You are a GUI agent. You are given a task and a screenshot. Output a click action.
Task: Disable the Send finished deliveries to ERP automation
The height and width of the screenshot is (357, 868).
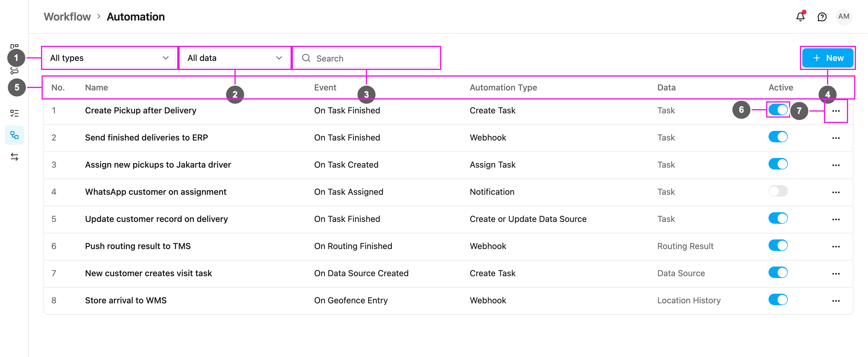tap(778, 137)
